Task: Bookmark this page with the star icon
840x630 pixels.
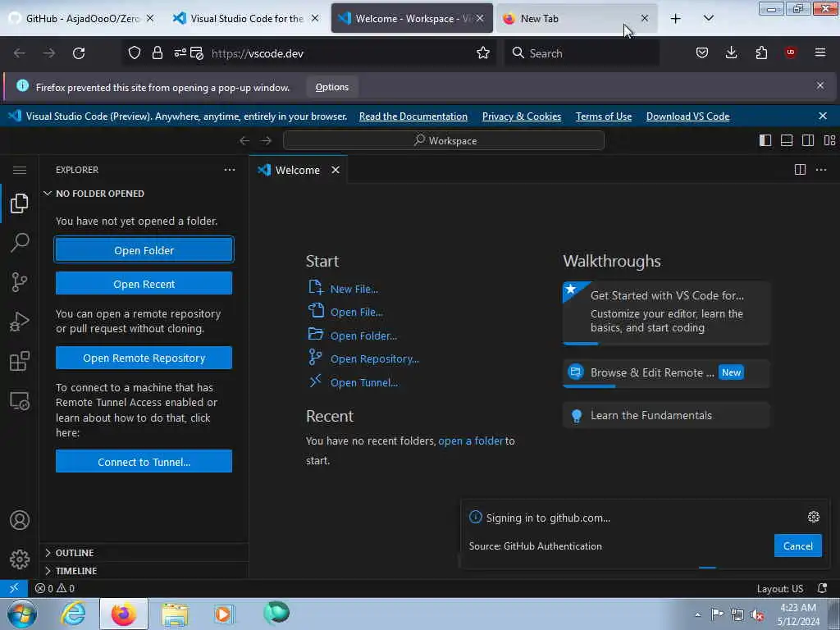Action: coord(482,53)
